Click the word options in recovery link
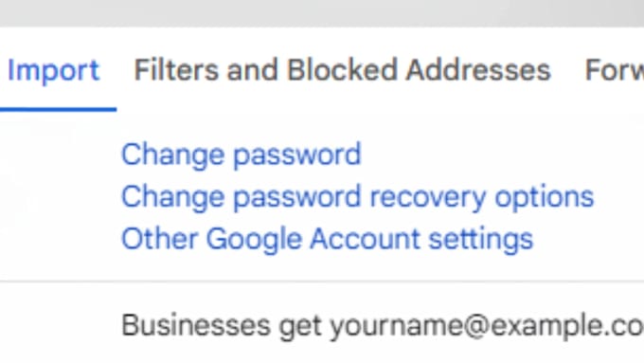Screen dimensions: 644x363 pyautogui.click(x=545, y=198)
